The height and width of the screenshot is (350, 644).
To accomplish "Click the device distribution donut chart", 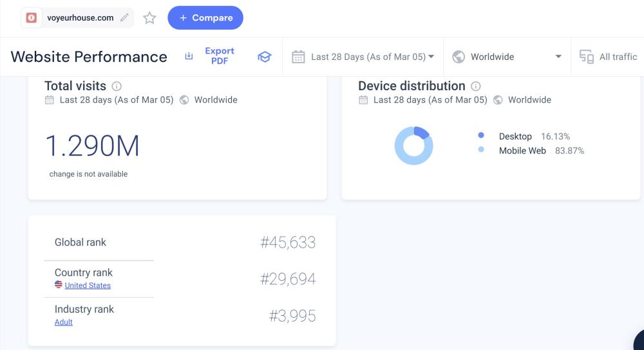I will 413,146.
